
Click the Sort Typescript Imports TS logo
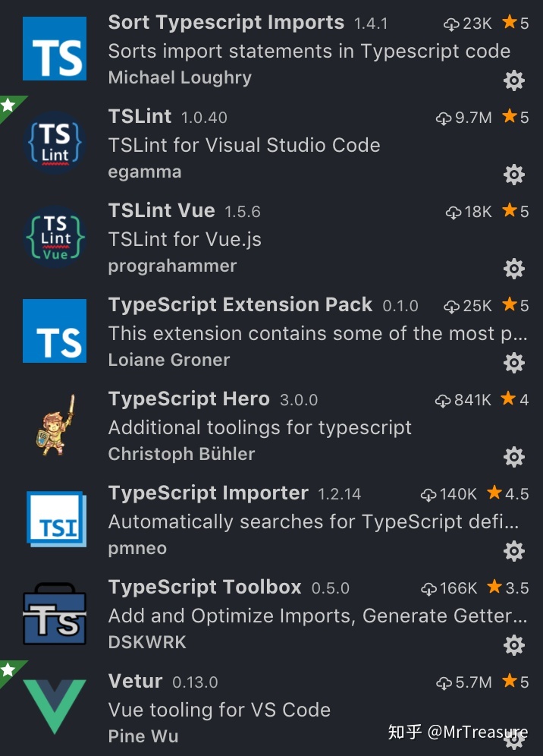point(55,49)
